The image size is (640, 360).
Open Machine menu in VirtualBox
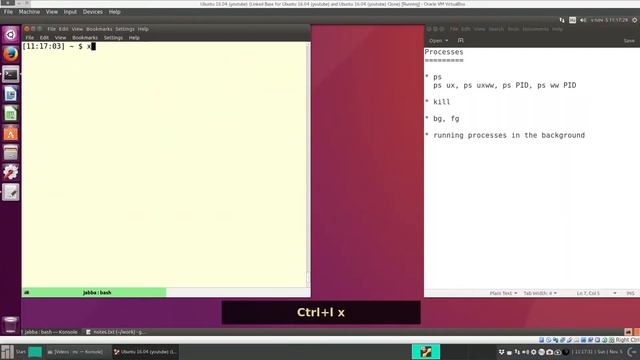(29, 12)
